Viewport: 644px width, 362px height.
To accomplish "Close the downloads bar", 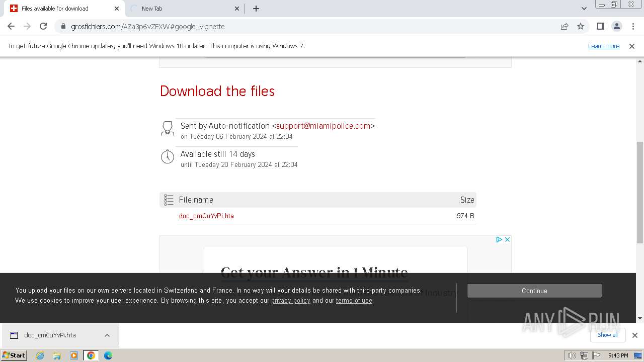I will (635, 335).
